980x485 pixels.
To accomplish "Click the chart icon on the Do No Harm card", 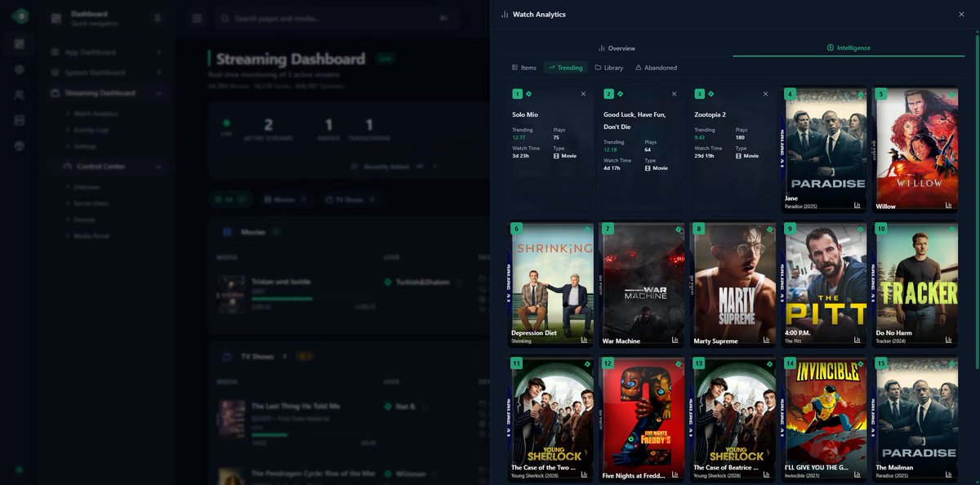I will 949,340.
